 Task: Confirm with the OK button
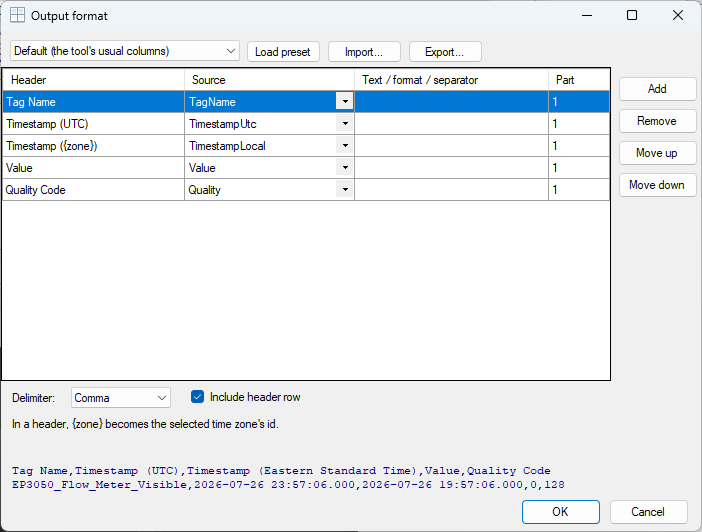[x=561, y=512]
